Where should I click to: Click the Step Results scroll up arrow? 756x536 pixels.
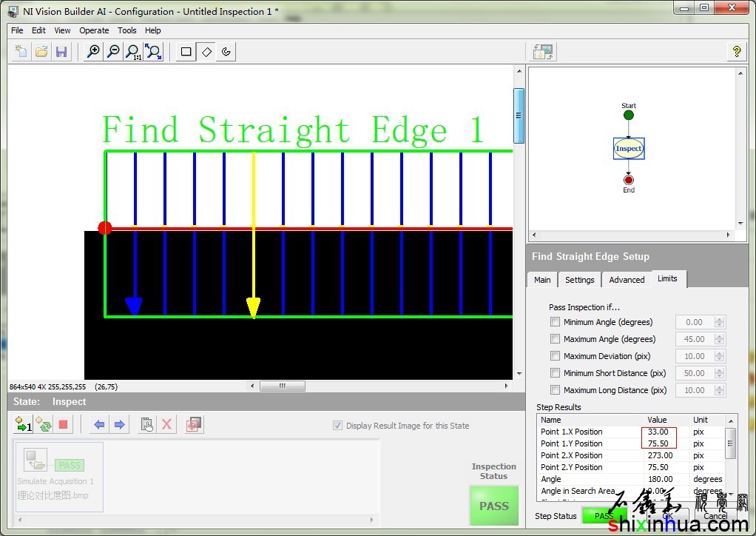731,421
